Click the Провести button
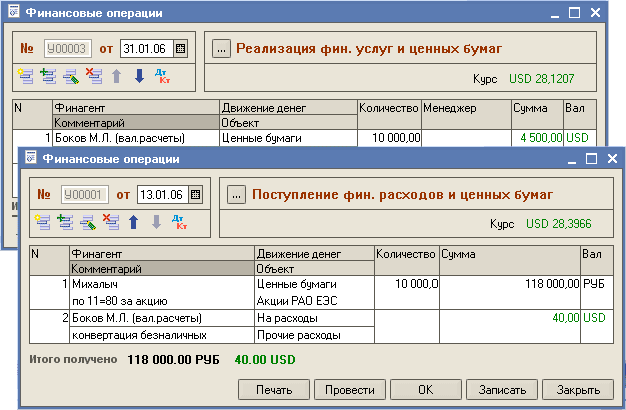 [350, 390]
